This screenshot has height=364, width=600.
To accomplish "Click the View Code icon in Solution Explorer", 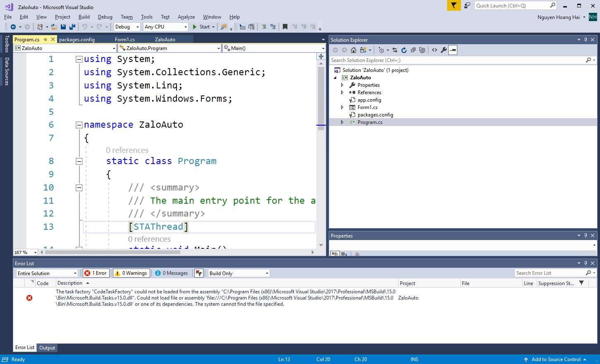I will (435, 50).
